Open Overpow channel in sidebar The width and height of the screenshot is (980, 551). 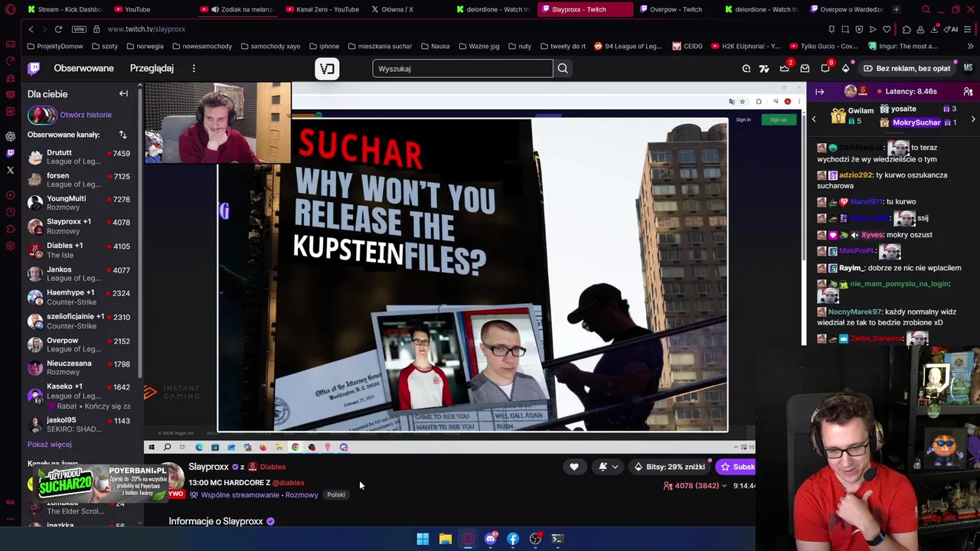tap(79, 344)
